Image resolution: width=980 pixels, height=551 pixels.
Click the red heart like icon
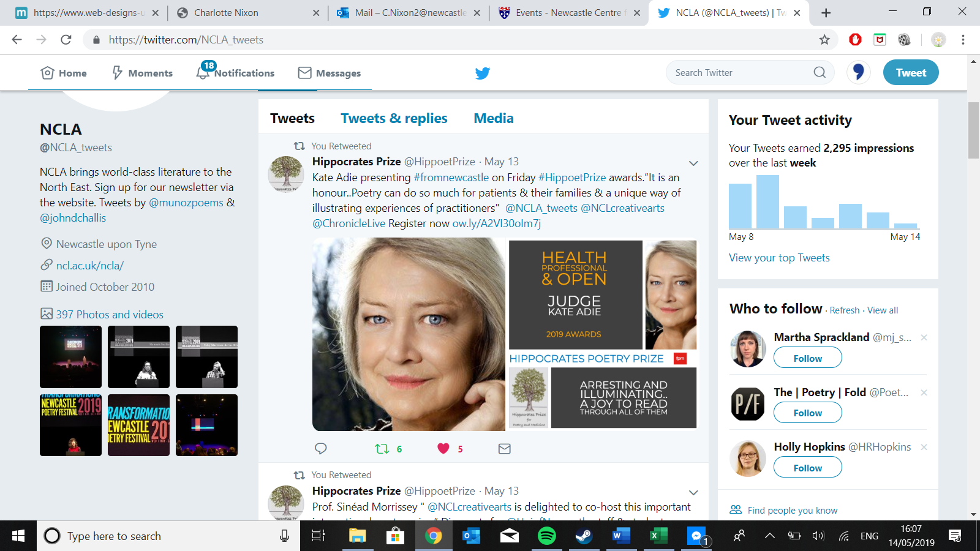(x=443, y=449)
